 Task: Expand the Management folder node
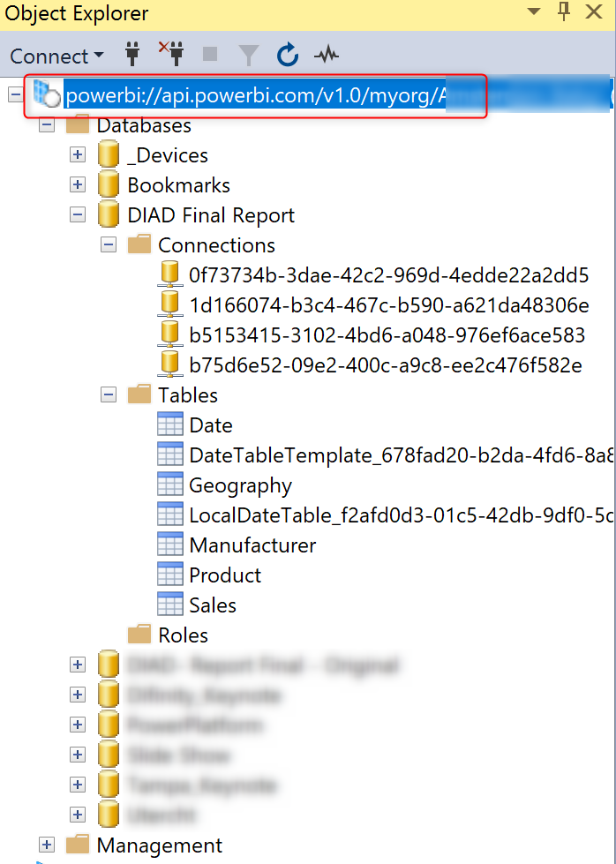[x=47, y=845]
